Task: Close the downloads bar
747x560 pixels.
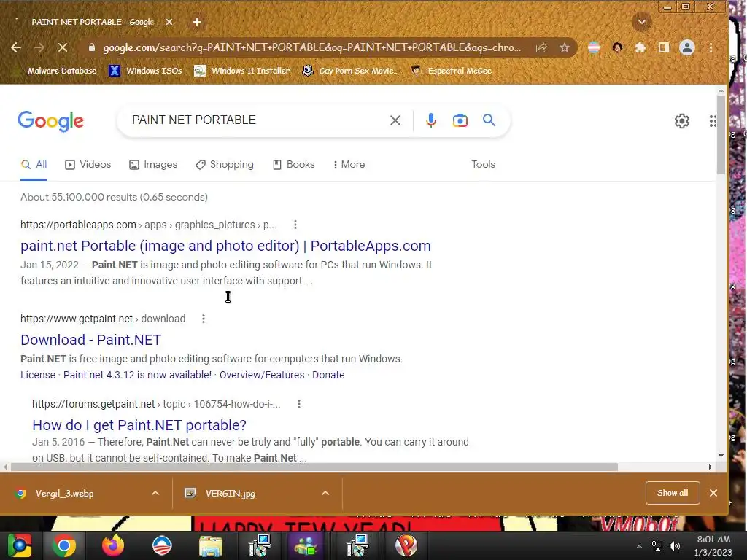Action: [x=713, y=494]
